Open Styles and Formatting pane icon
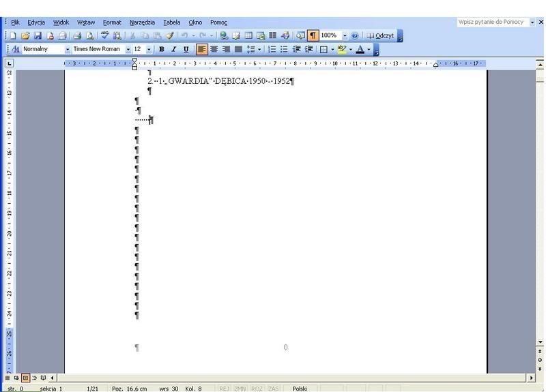Viewport: 546px width, 392px height. click(15, 49)
